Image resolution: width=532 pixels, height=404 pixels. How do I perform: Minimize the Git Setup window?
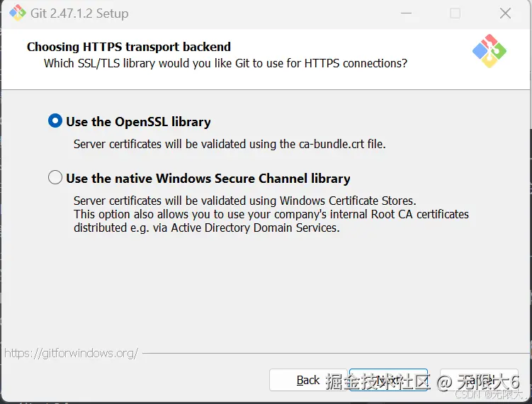pyautogui.click(x=406, y=13)
